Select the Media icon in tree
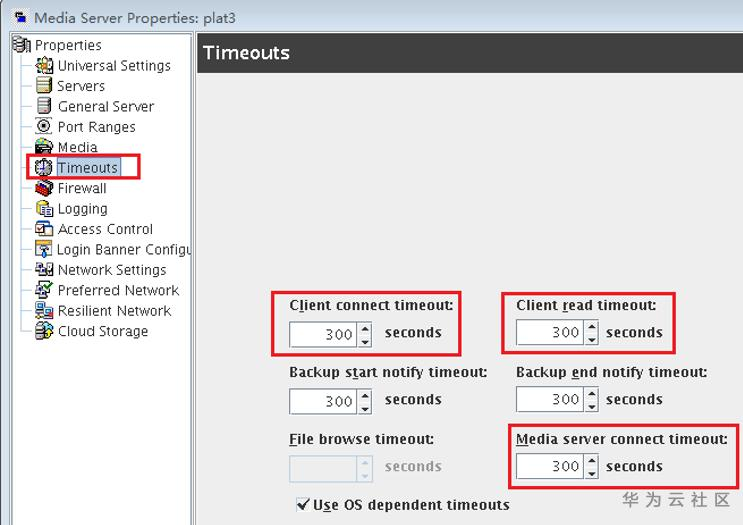The height and width of the screenshot is (525, 743). coord(44,146)
